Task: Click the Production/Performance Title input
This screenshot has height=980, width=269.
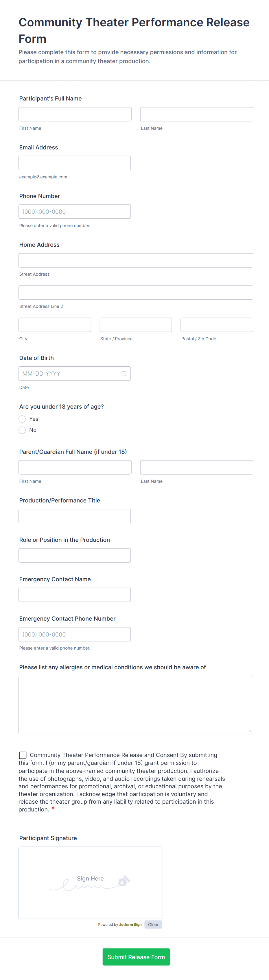Action: (x=74, y=516)
